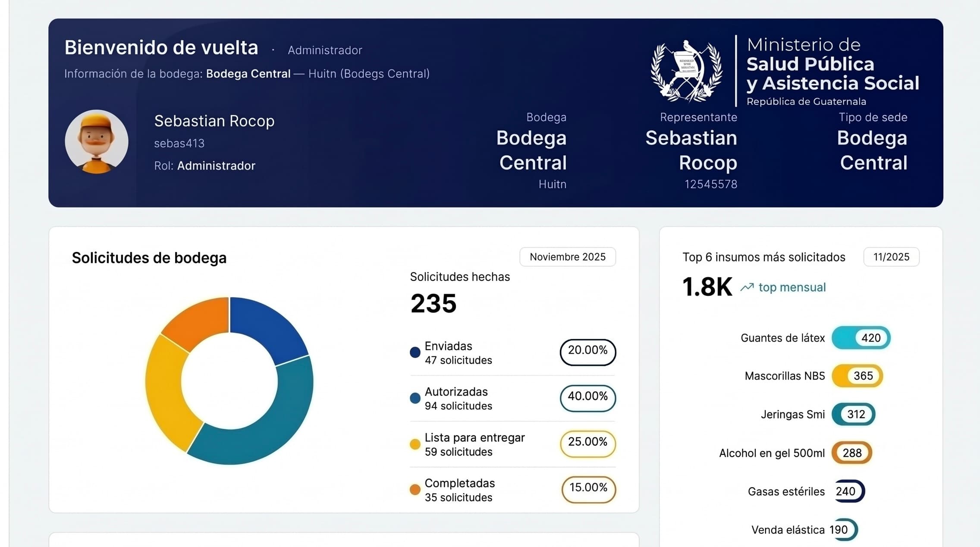Open the 11/2025 date selector
This screenshot has width=980, height=547.
click(891, 257)
